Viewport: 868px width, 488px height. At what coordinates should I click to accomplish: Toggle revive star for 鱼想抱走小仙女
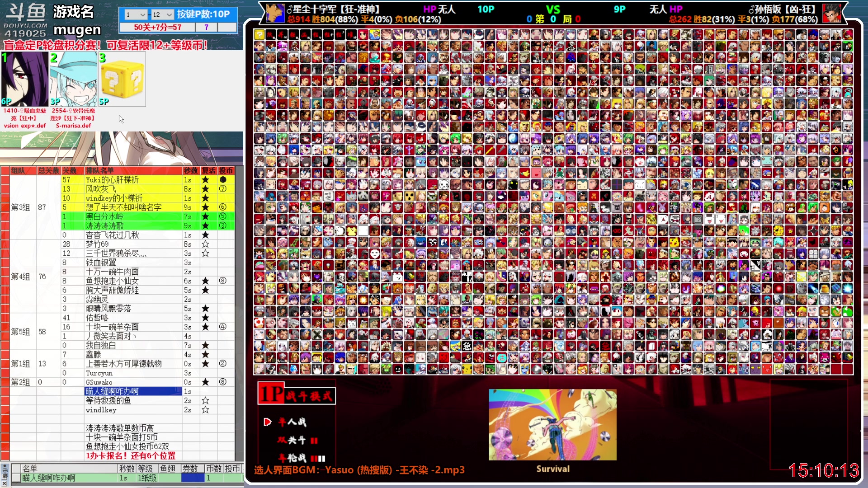[205, 281]
